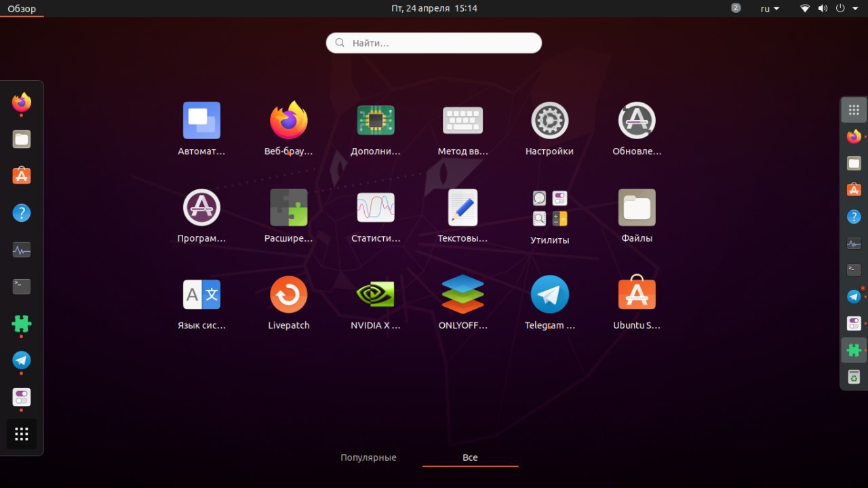Open Telegram in the left dock
This screenshot has height=488, width=868.
22,360
